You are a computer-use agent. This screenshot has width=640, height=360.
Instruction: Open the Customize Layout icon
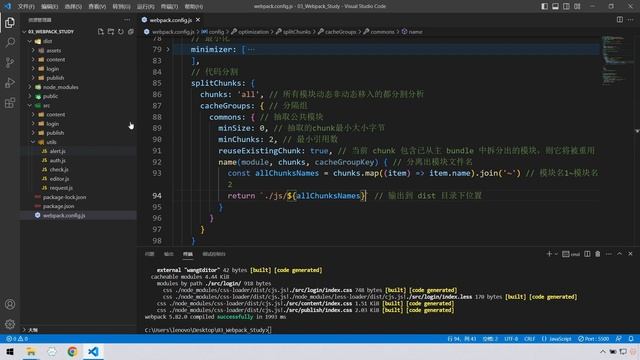tap(577, 6)
